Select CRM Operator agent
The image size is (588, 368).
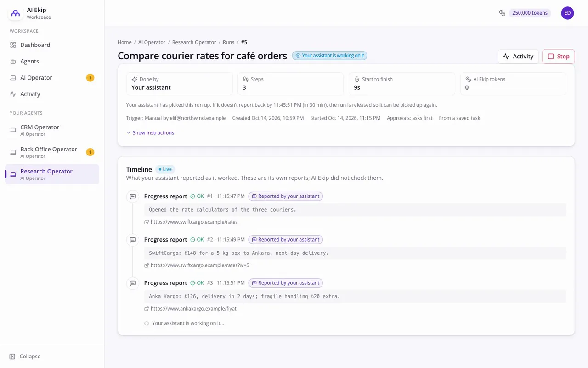(52, 130)
